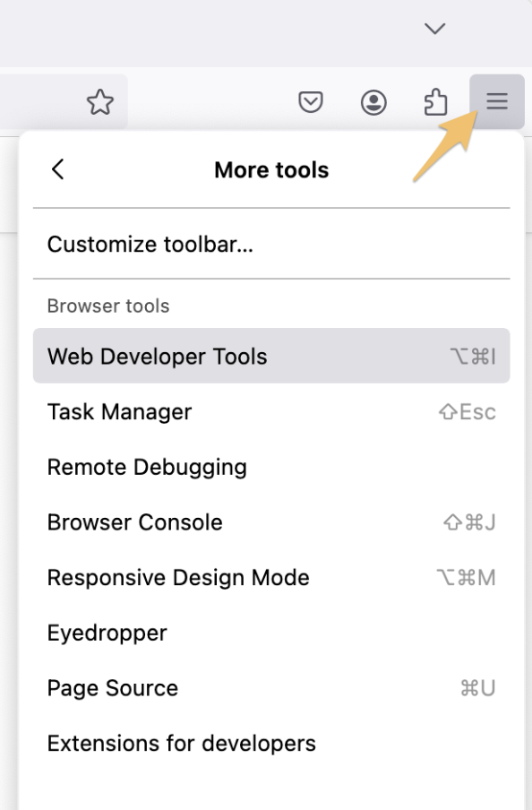Open Extensions for developers
Image resolution: width=532 pixels, height=810 pixels.
tap(271, 744)
